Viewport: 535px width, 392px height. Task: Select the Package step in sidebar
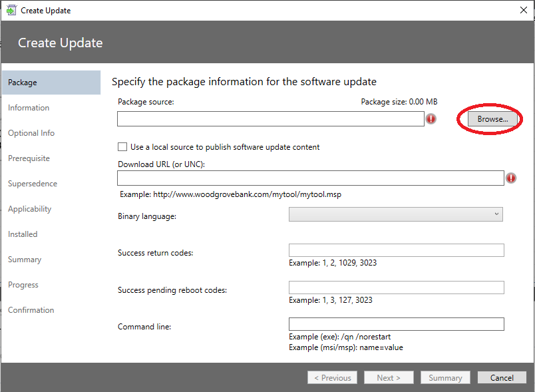click(x=51, y=83)
